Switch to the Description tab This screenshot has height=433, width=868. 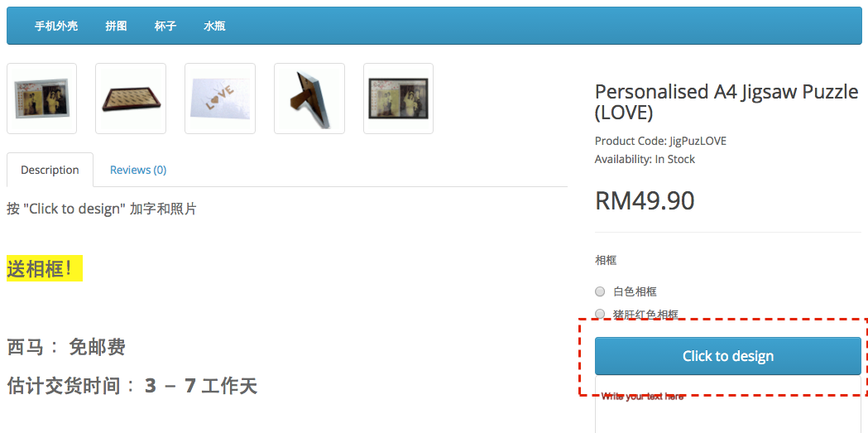50,170
